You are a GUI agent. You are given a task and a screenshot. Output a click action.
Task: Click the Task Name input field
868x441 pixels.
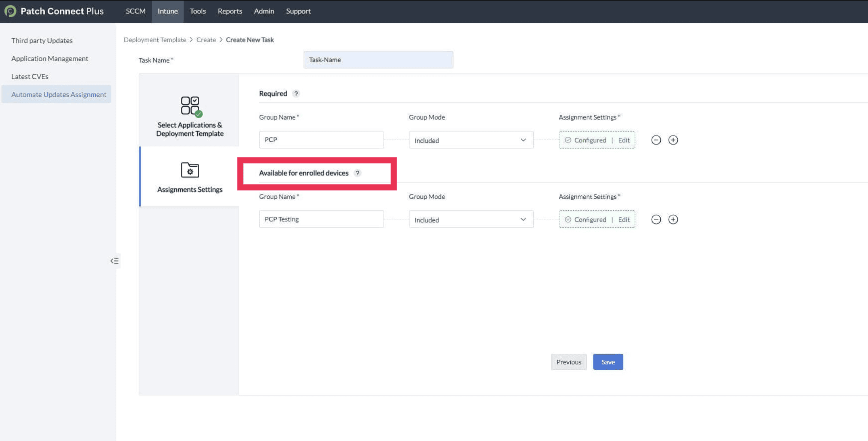pos(378,60)
